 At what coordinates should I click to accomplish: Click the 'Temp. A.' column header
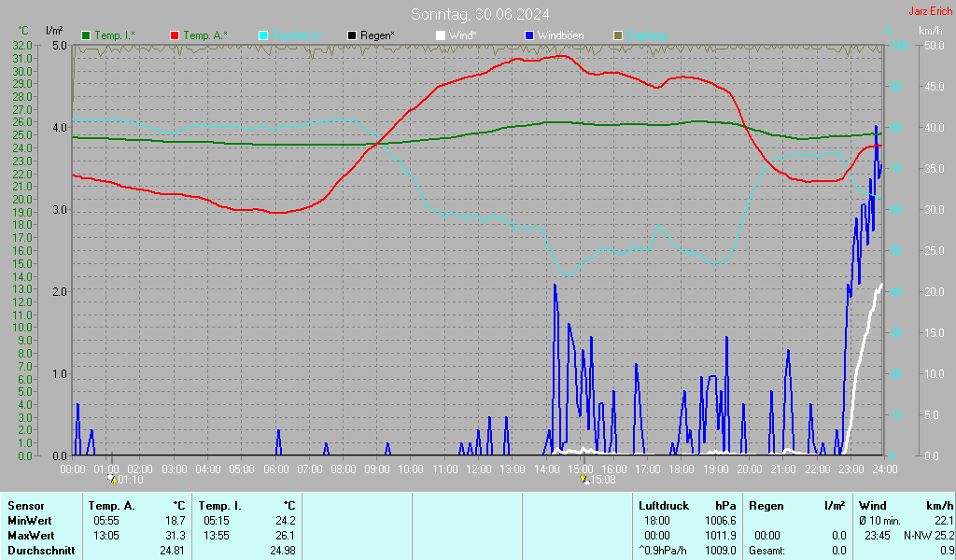coord(111,506)
